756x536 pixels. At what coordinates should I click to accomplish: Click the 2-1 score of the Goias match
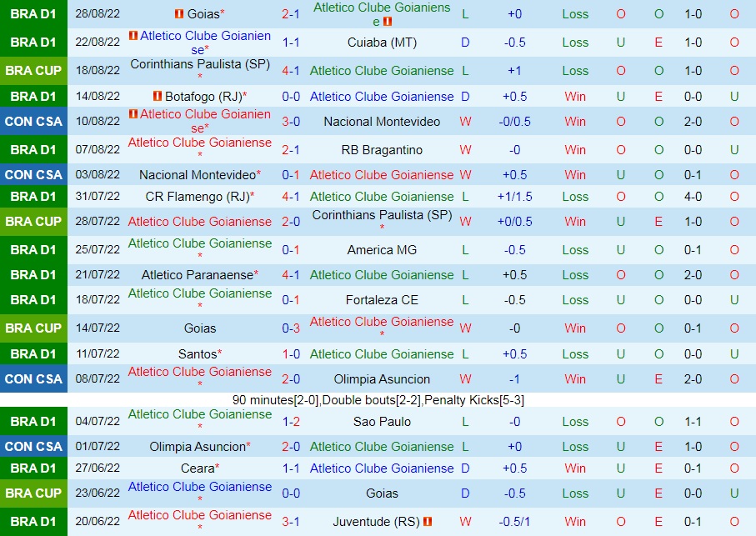[x=288, y=13]
